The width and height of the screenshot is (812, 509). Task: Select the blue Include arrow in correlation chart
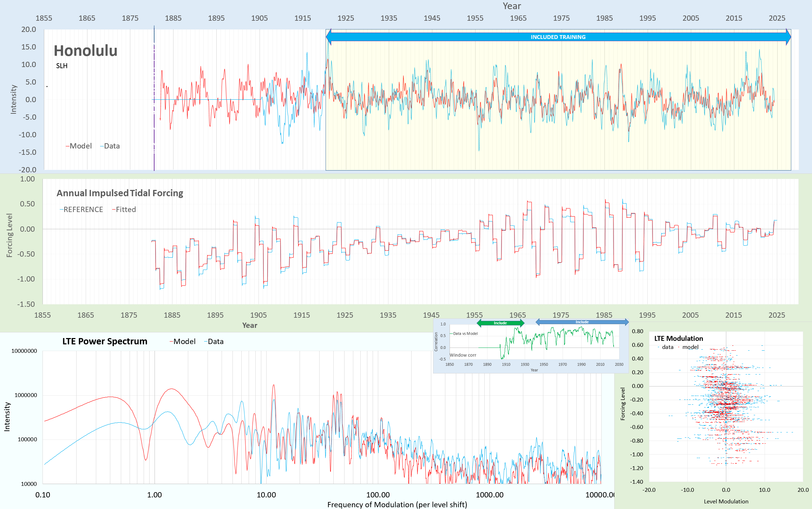pos(582,322)
